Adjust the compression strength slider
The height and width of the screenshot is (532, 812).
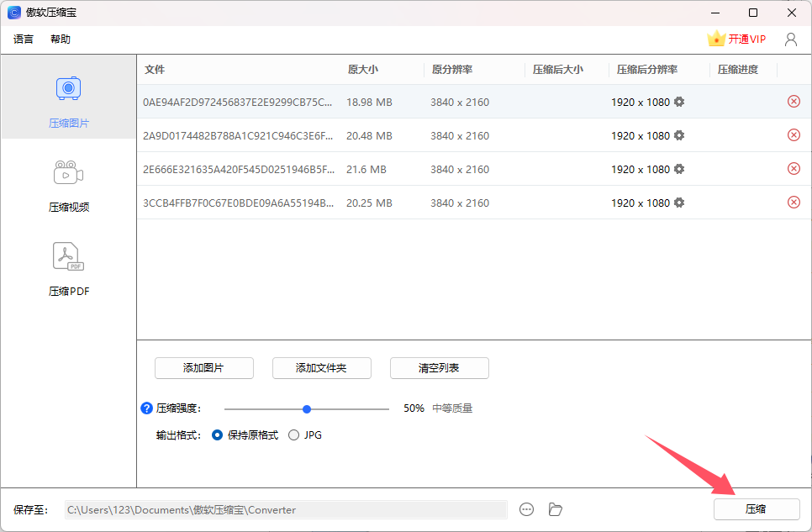[x=306, y=408]
